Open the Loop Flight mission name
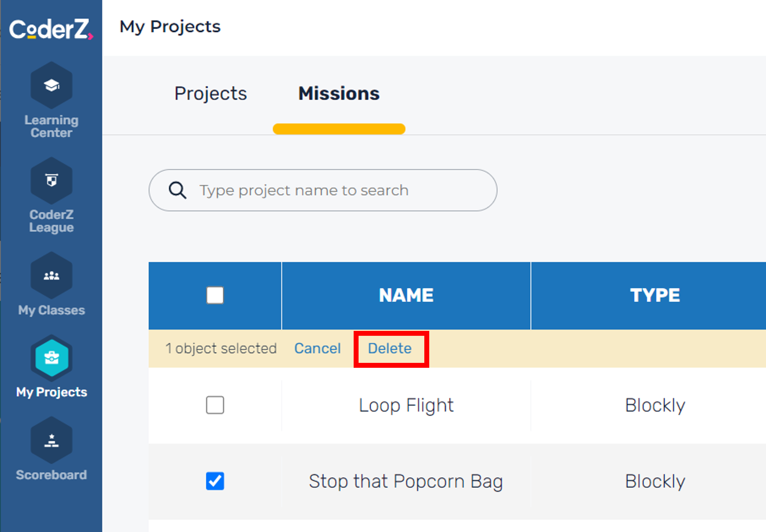766x532 pixels. click(406, 405)
